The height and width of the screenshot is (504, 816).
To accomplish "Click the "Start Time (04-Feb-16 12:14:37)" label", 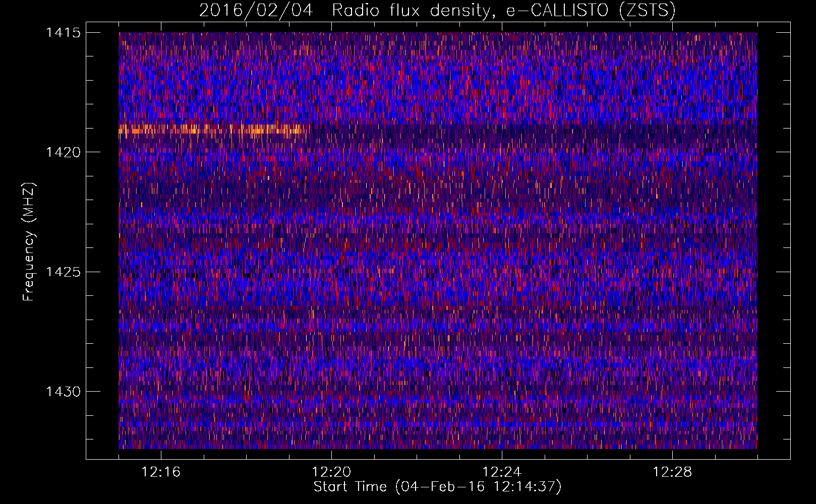I will point(437,487).
